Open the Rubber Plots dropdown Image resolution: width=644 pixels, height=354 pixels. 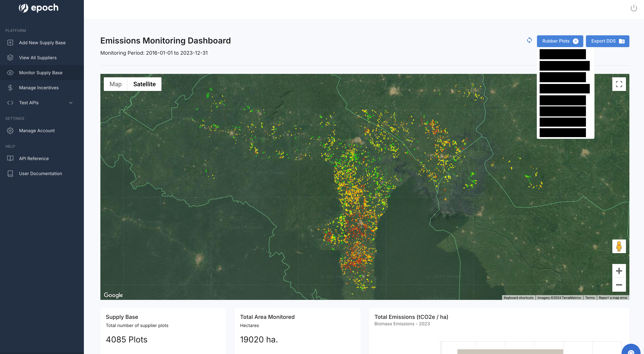click(560, 41)
